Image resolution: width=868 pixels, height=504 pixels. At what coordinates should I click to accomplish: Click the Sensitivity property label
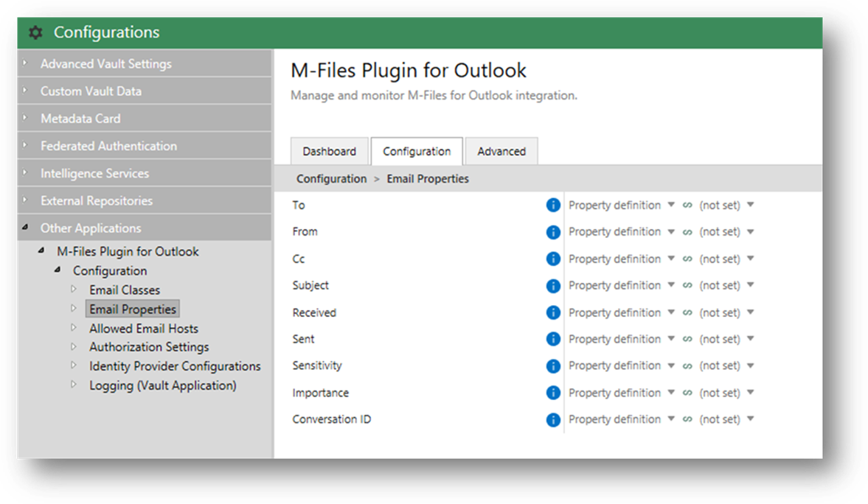point(317,365)
